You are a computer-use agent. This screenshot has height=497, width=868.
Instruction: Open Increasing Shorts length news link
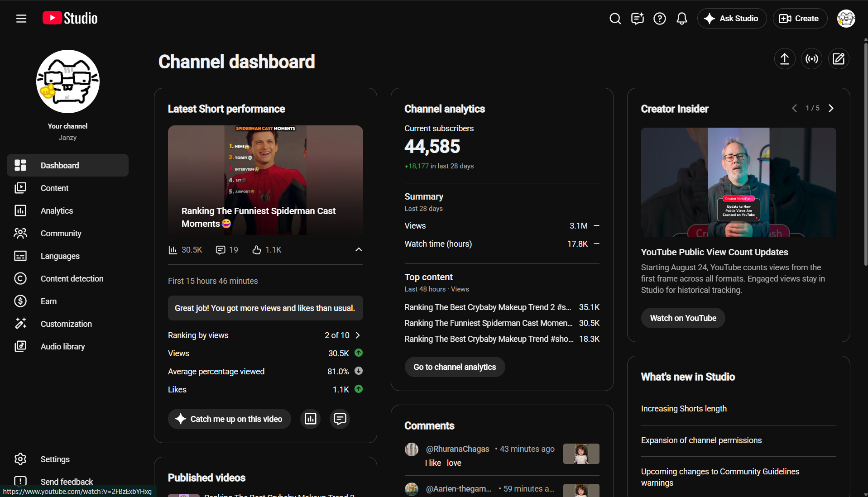[684, 409]
